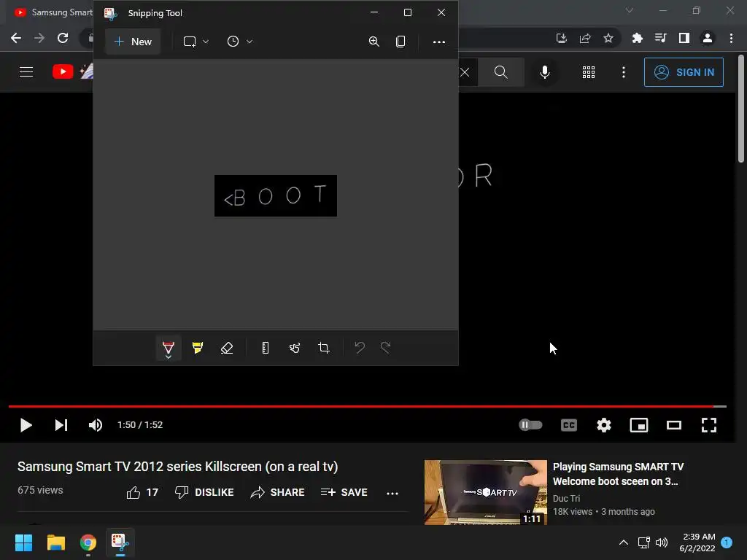Switch video to miniplayer
Image resolution: width=747 pixels, height=560 pixels.
(x=639, y=425)
